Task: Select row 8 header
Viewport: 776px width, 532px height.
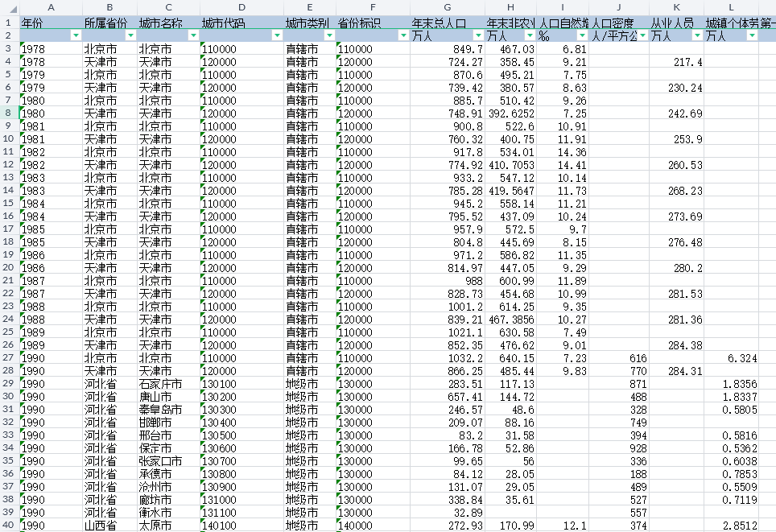Action: [x=10, y=113]
